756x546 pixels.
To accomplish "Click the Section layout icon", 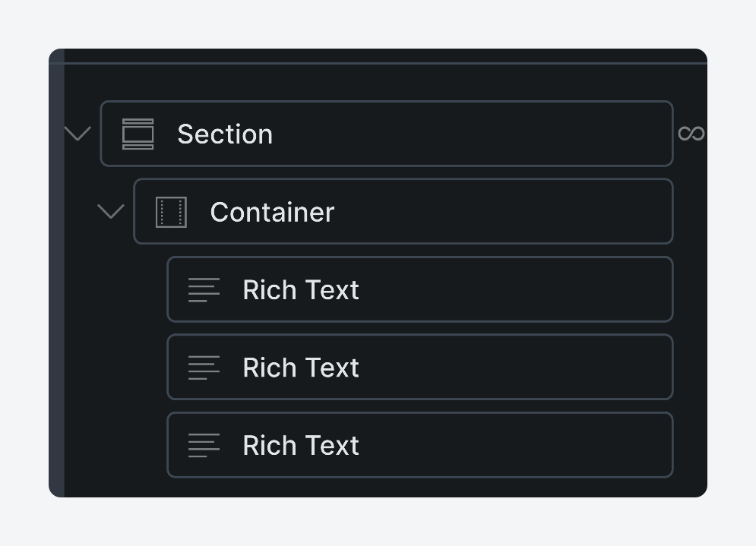I will pyautogui.click(x=138, y=134).
